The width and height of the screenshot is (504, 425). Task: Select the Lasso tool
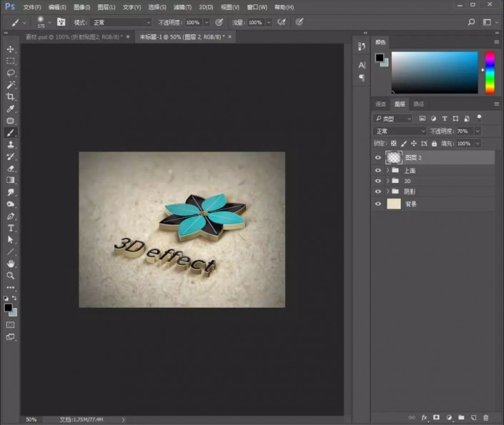coord(10,73)
